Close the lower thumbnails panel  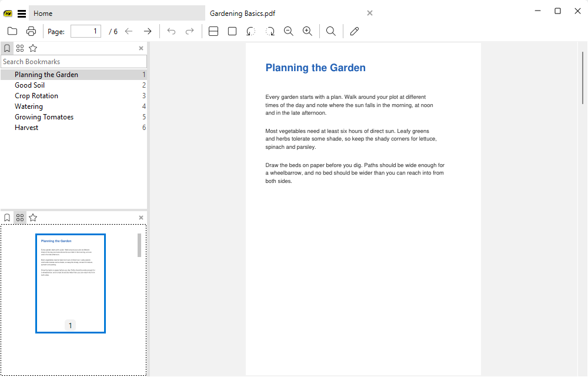141,218
